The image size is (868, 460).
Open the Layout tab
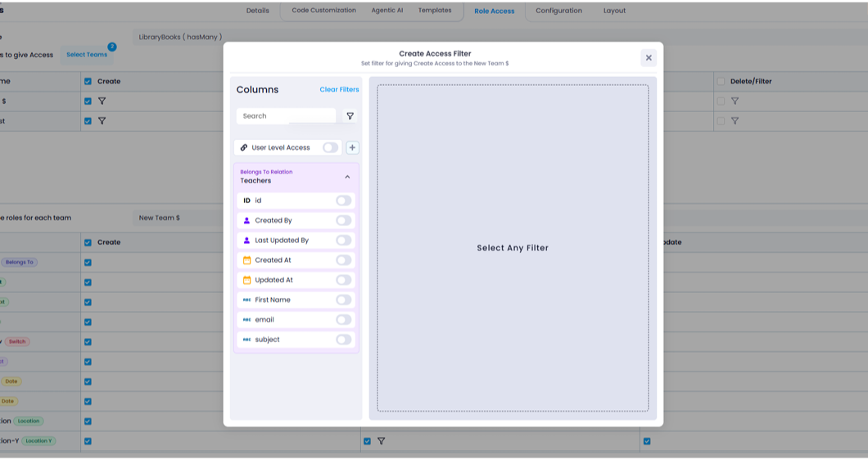614,11
